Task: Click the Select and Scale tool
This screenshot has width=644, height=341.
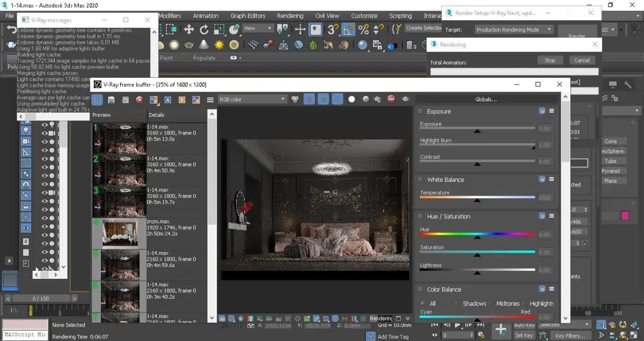Action: pos(219,29)
